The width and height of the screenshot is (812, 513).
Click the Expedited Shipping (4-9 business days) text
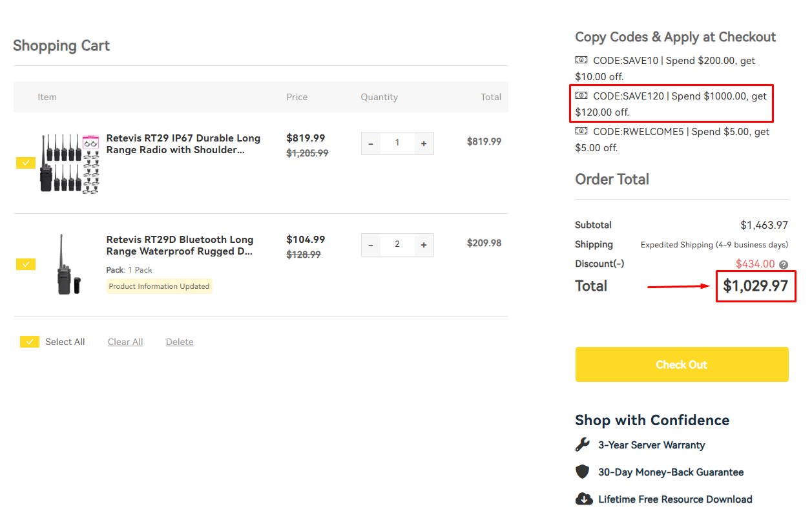pos(714,245)
